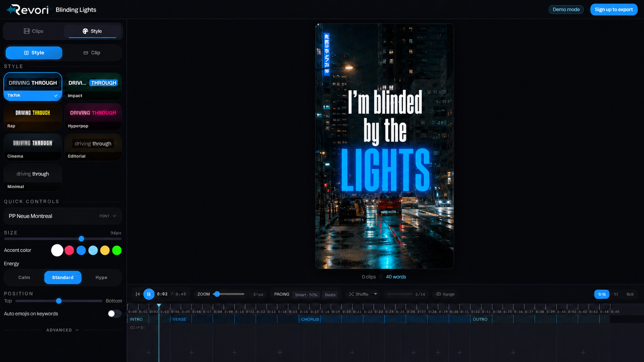Click the 40 words link
Screen dimensions: 644x362
click(396, 277)
